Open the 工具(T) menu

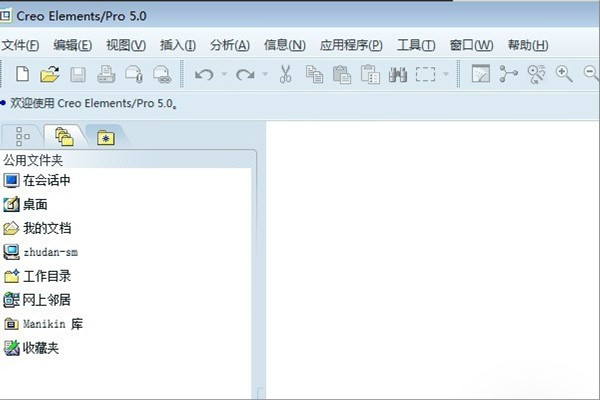tap(416, 45)
